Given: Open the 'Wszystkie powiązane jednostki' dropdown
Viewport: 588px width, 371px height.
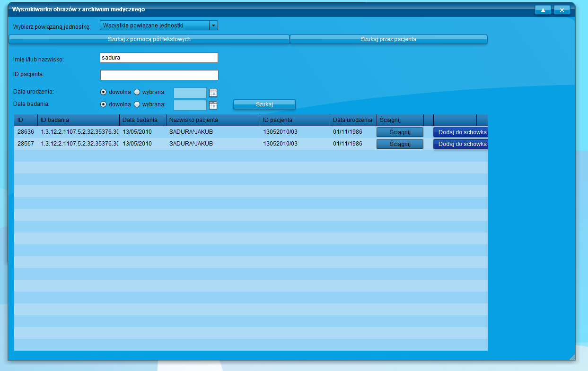Looking at the screenshot, I should (x=159, y=26).
